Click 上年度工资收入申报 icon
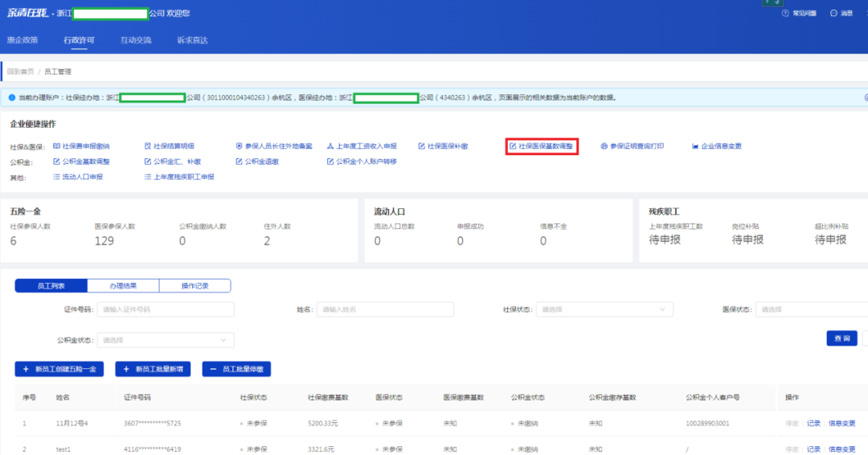 (330, 146)
